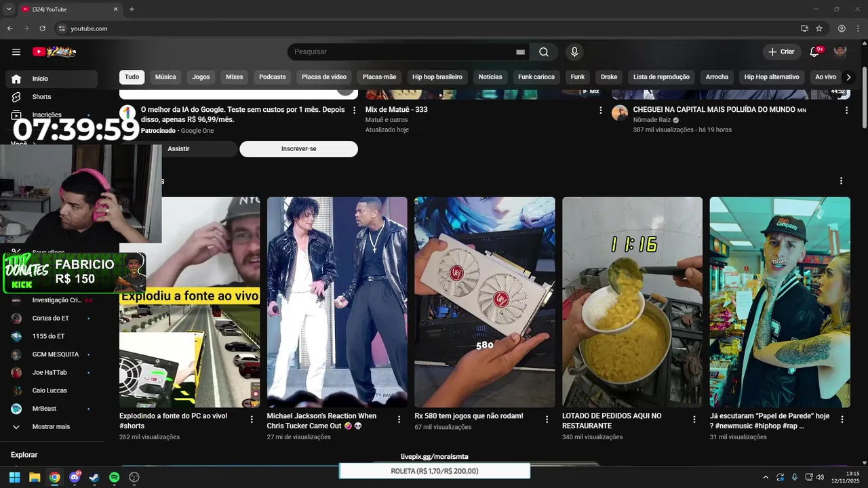Click the YouTube logo
The image size is (868, 488).
54,52
